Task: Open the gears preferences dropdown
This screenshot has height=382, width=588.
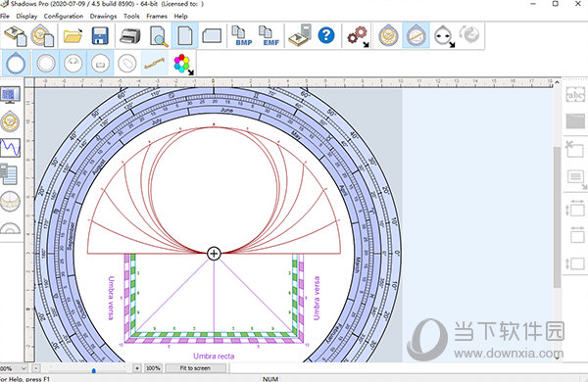Action: tap(358, 36)
